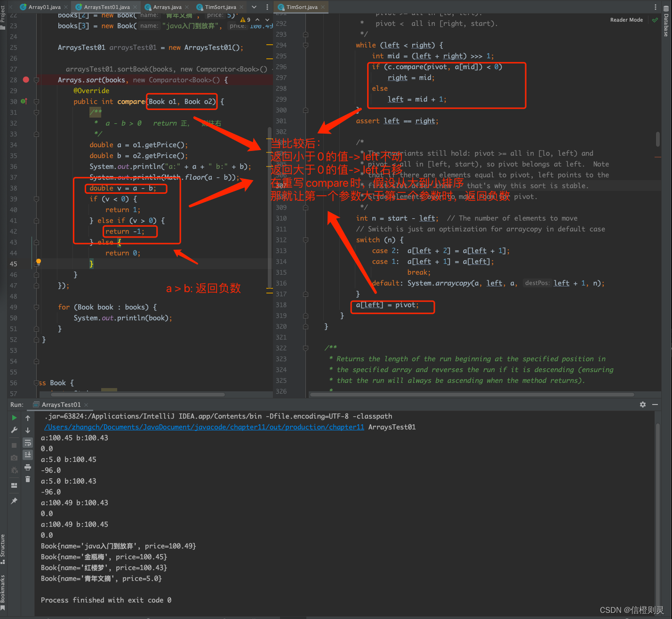Open left editor tab options menu (three dots)
672x619 pixels.
(267, 7)
